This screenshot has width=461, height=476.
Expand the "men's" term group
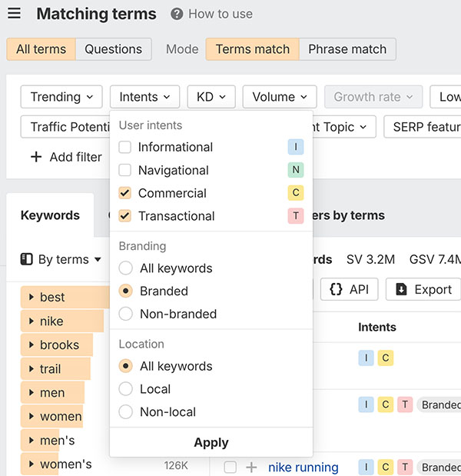click(31, 440)
